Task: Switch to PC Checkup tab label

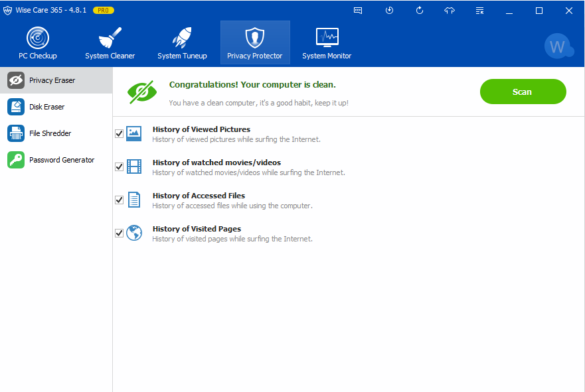Action: pos(38,56)
